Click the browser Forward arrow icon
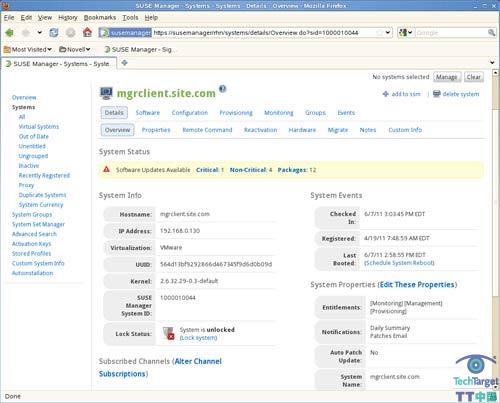 coord(26,33)
